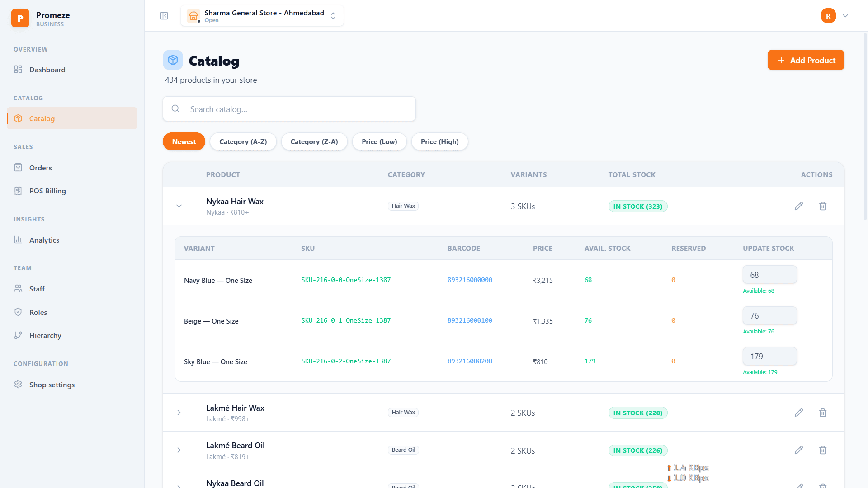
Task: Sort by Price (Low)
Action: [379, 142]
